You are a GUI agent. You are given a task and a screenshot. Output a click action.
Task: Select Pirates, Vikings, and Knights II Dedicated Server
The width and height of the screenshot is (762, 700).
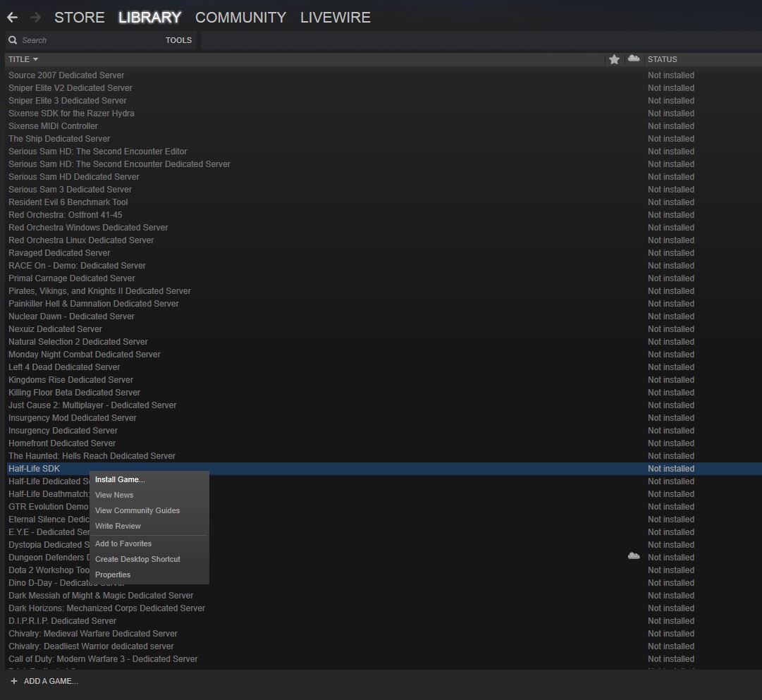click(383, 290)
